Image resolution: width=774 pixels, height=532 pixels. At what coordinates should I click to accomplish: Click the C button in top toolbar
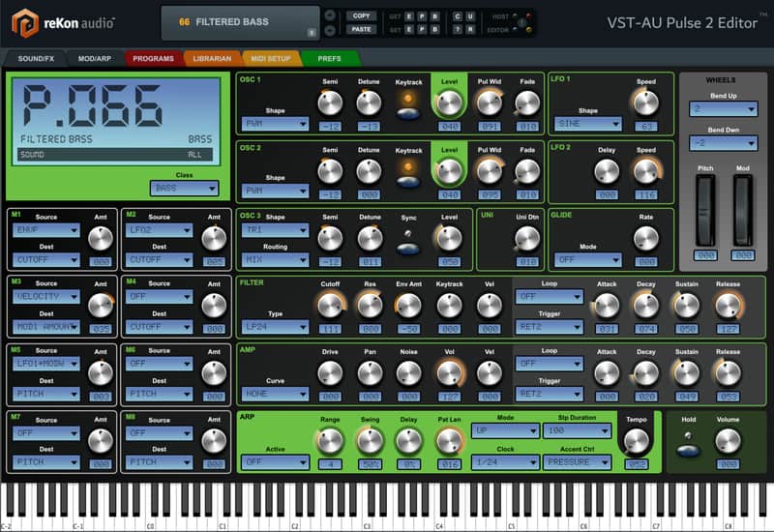[x=457, y=16]
